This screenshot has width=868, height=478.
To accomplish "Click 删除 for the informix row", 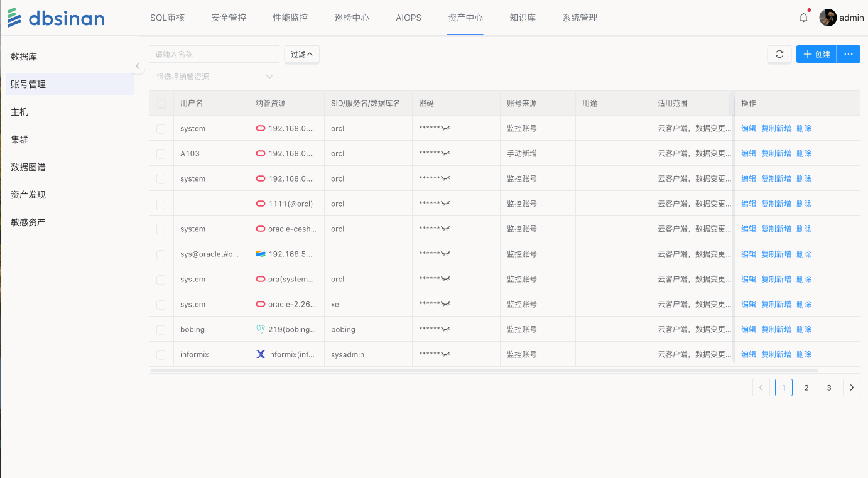I will click(x=803, y=354).
